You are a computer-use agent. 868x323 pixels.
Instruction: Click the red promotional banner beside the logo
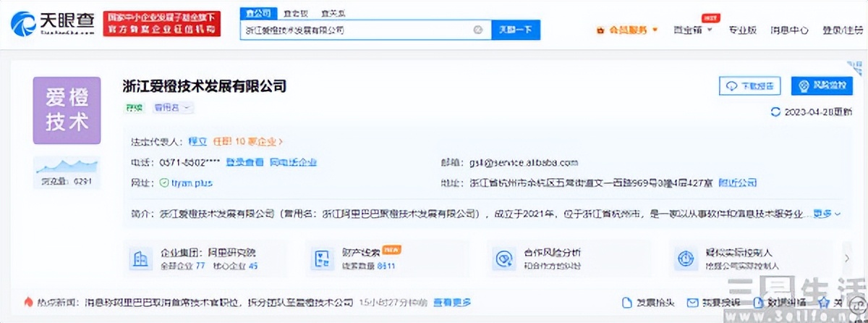click(x=162, y=25)
